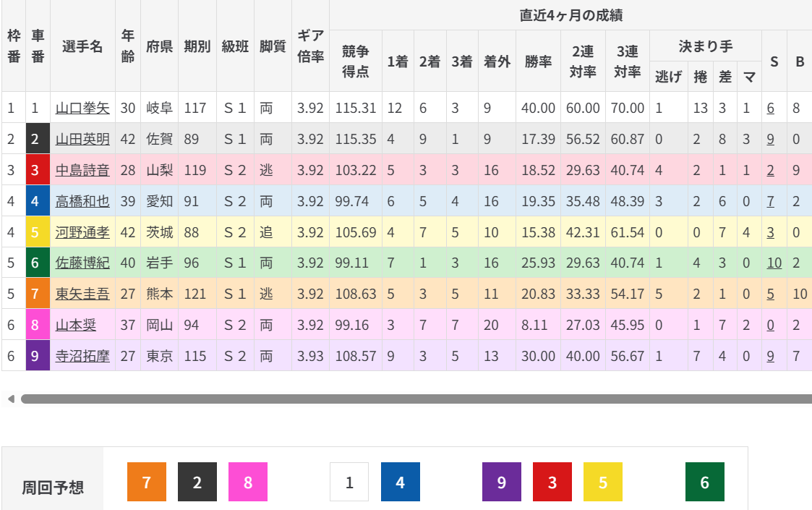Open racer 山田英明 profile link
Viewport: 812px width, 510px height.
(82, 139)
